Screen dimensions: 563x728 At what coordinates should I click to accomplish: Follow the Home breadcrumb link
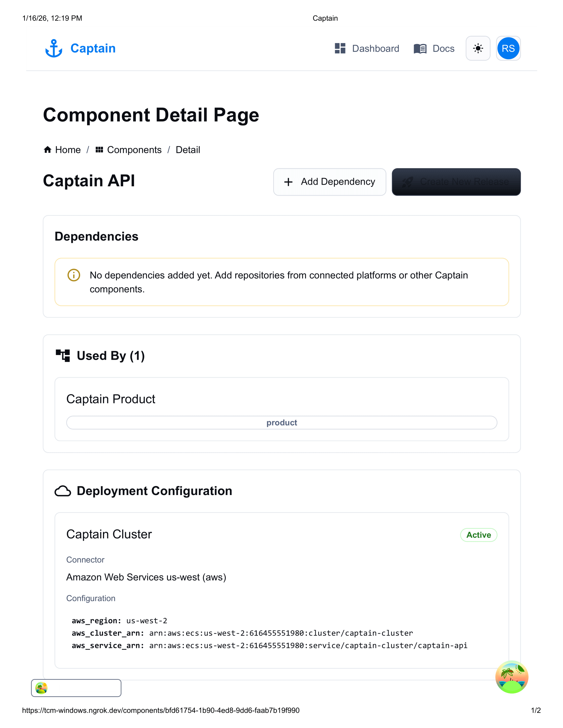(68, 149)
